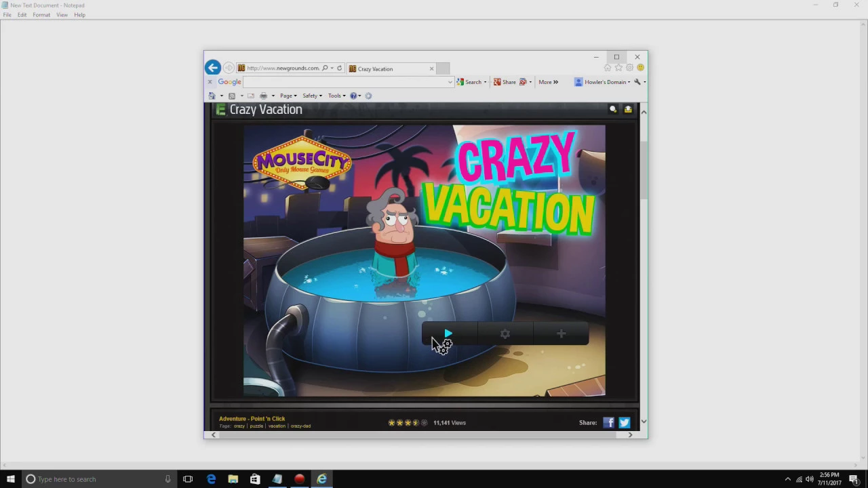Print the page using the printer icon

point(264,96)
